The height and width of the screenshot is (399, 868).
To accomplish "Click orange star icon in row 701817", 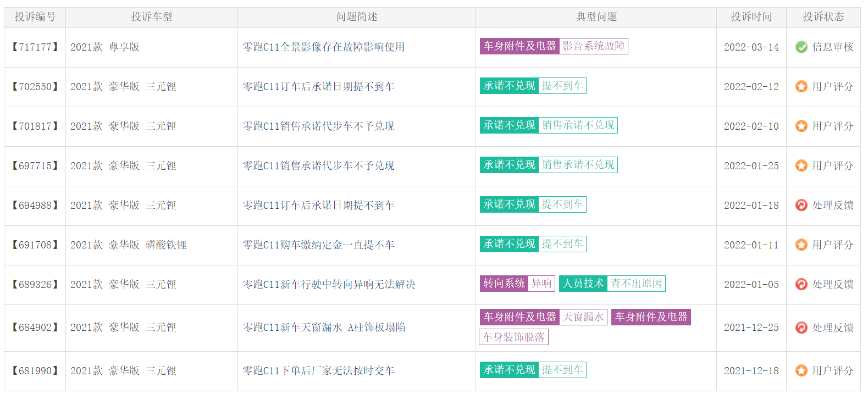I will coord(801,126).
